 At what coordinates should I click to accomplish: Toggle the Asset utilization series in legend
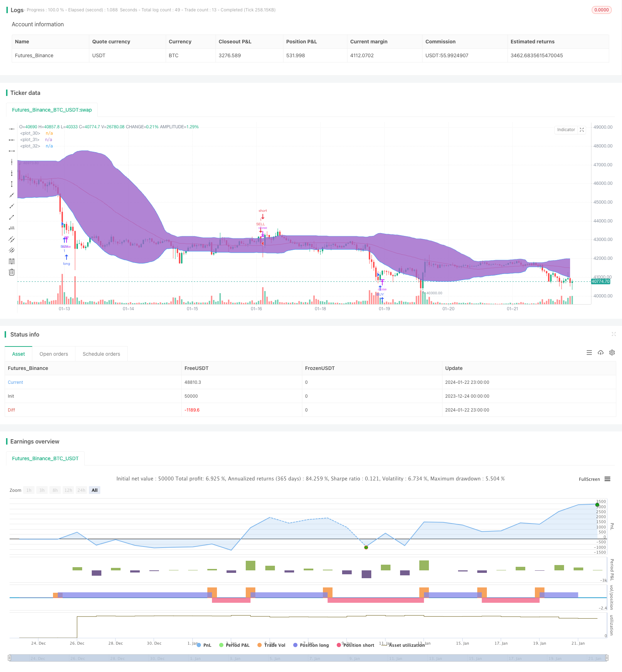coord(403,645)
